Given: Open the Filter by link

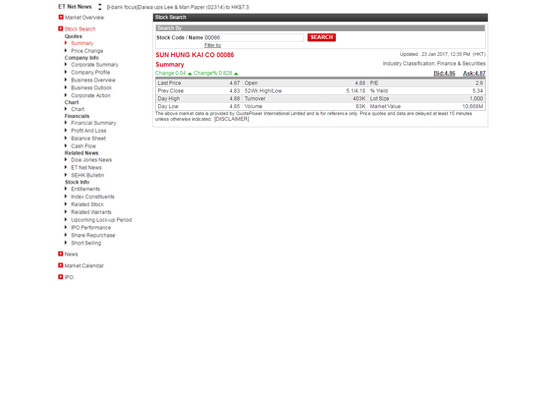Looking at the screenshot, I should 213,45.
